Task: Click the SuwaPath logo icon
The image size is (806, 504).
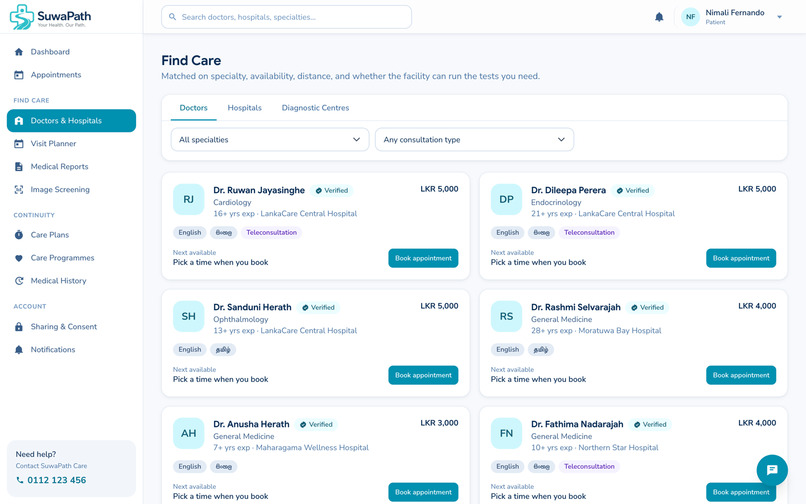Action: [22, 16]
